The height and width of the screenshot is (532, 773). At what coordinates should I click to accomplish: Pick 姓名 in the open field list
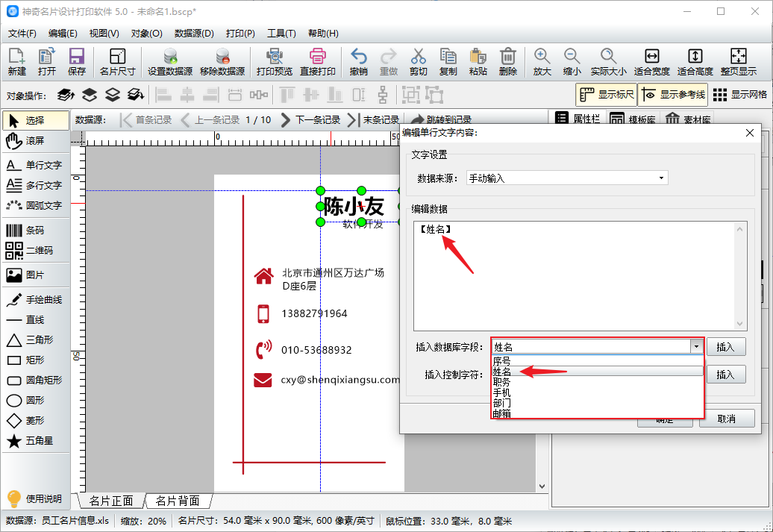click(x=598, y=372)
